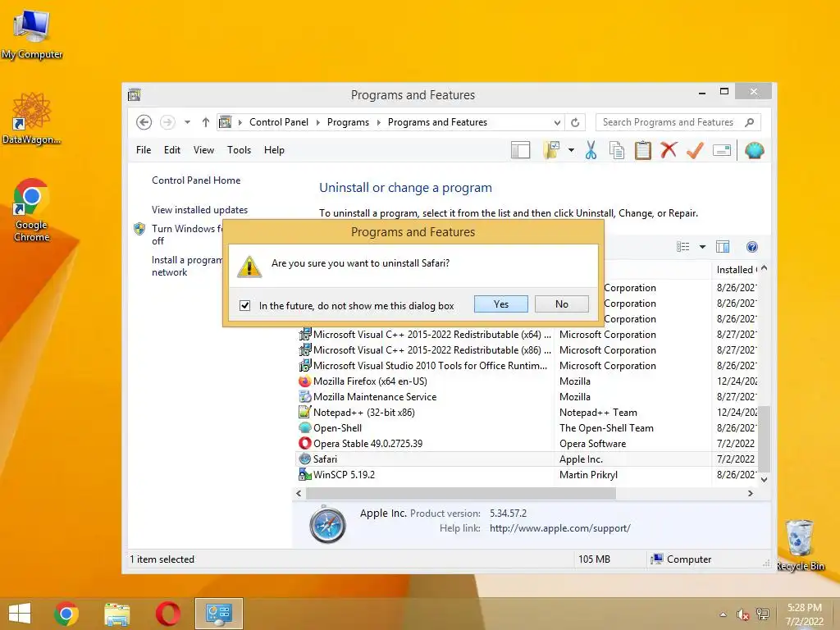Click Turn Windows features on or off link

[186, 235]
